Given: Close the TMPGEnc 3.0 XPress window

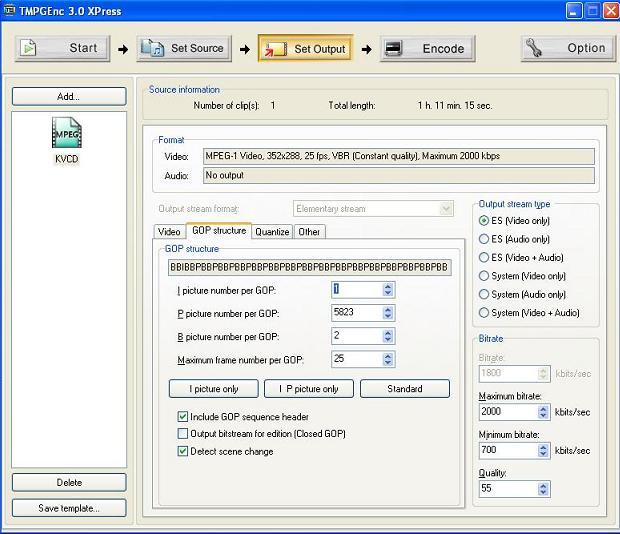Looking at the screenshot, I should coord(610,11).
